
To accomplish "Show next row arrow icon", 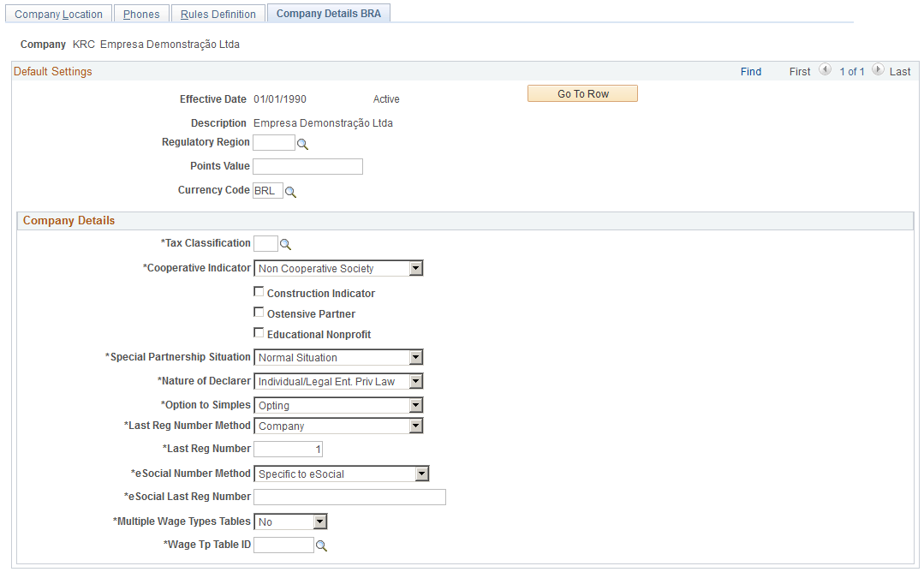I will point(878,69).
